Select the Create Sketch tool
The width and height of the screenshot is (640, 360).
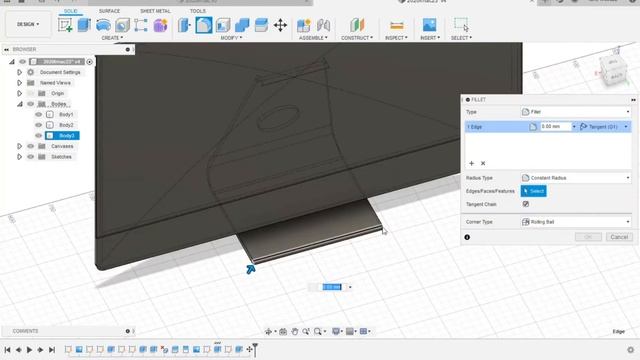[65, 25]
